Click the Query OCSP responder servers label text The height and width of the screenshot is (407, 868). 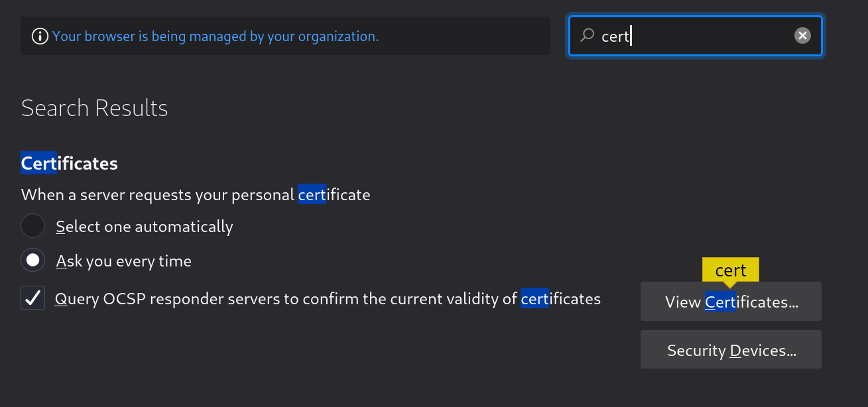(285, 299)
